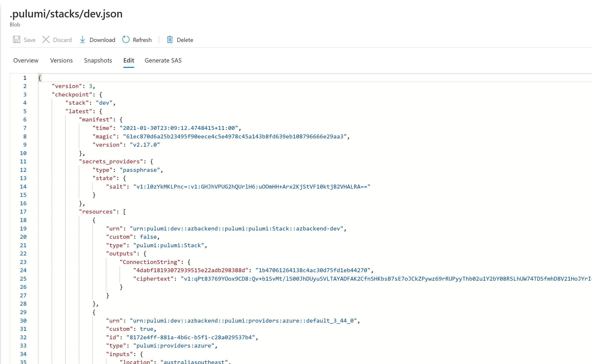Click the Discard button label
The image size is (592, 364).
click(x=62, y=40)
